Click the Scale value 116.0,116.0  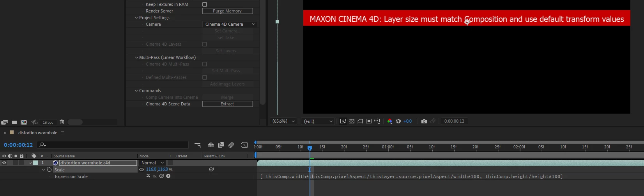click(157, 169)
